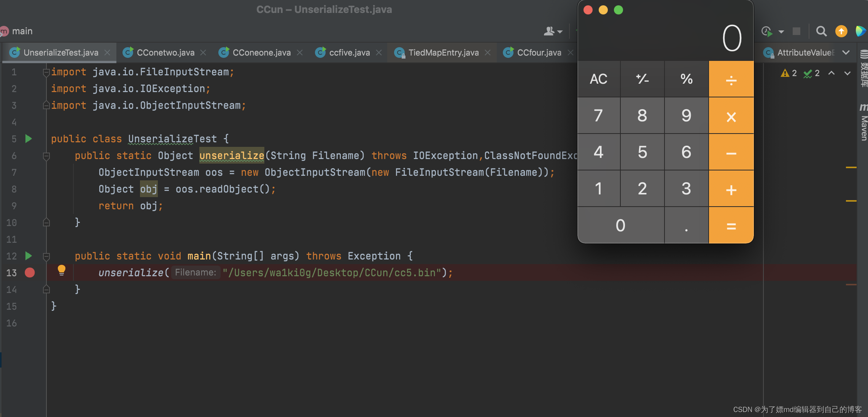The height and width of the screenshot is (417, 868).
Task: Open the run with coverage dropdown
Action: (781, 32)
